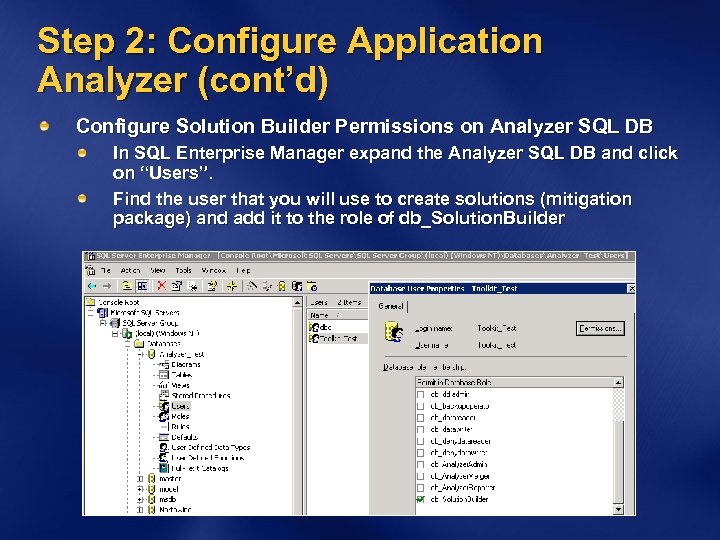Expand the model database node
Screen dimensions: 720x540
(x=140, y=489)
